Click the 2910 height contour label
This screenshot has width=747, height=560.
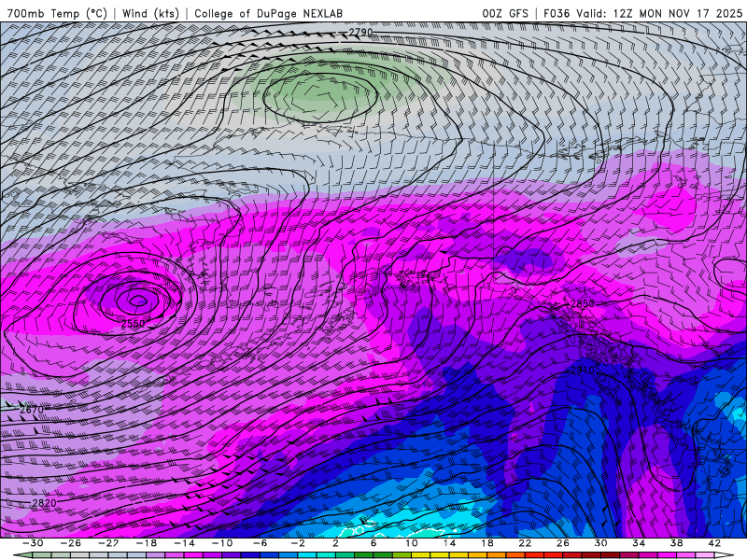pyautogui.click(x=582, y=370)
